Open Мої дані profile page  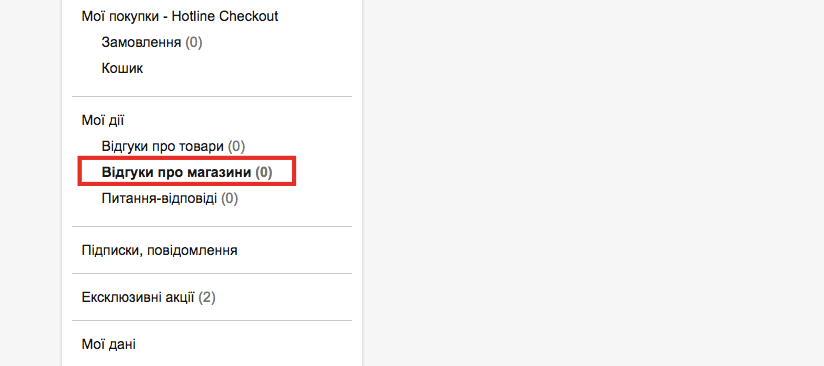[108, 344]
